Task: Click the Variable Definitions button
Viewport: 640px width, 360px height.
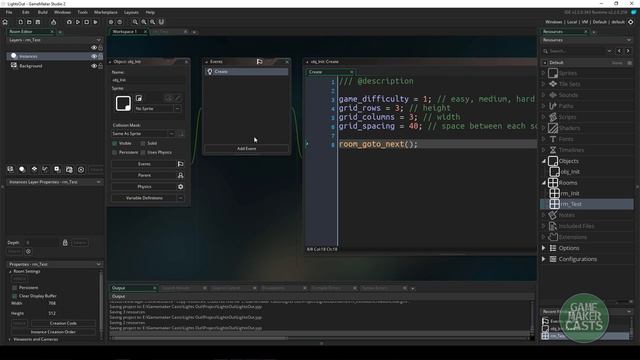Action: (x=144, y=198)
